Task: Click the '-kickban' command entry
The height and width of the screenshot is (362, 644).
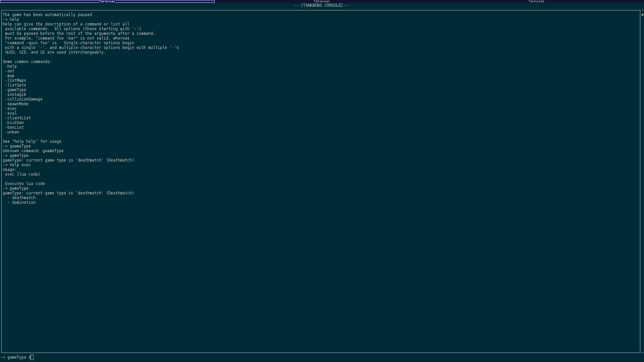Action: [x=14, y=123]
